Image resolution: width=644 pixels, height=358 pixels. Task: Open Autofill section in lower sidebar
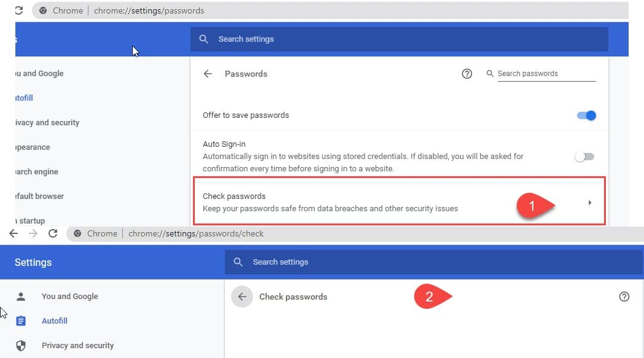click(x=55, y=321)
